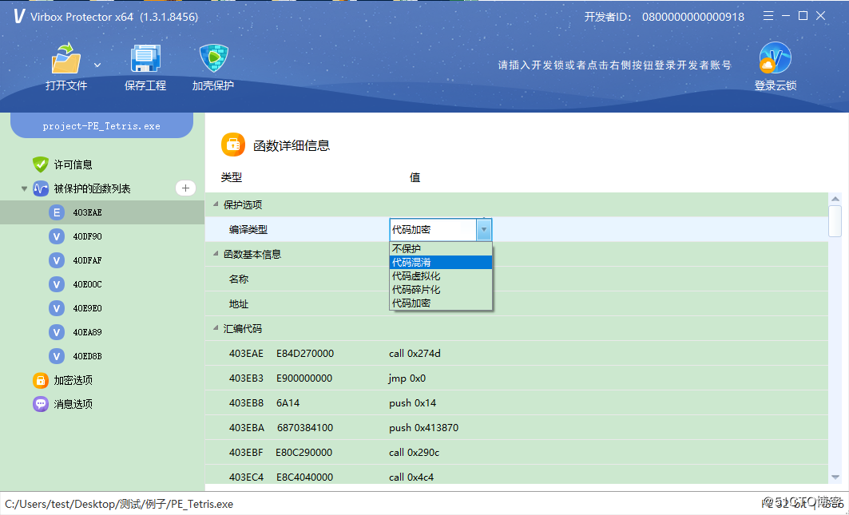Open the dropdown arrow beside Open File
Image resolution: width=849 pixels, height=515 pixels.
(97, 65)
